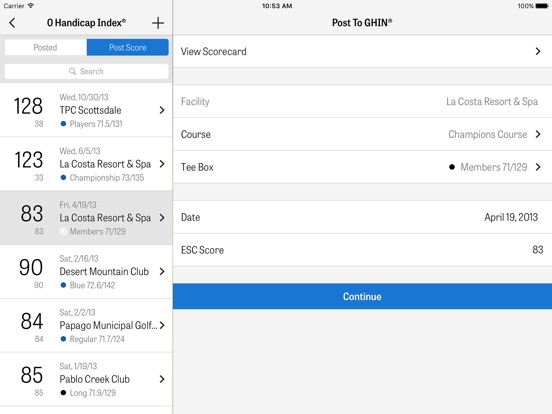552x414 pixels.
Task: Expand the View Scorecard row
Action: point(362,51)
